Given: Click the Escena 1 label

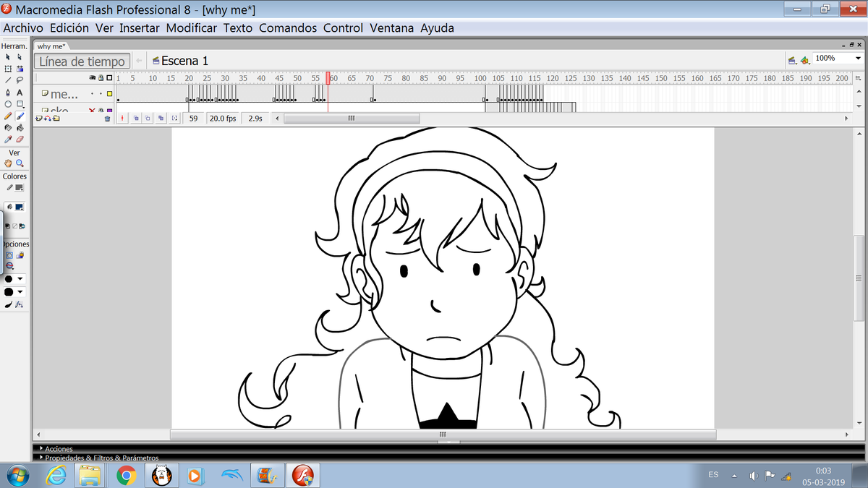Looking at the screenshot, I should pos(184,61).
